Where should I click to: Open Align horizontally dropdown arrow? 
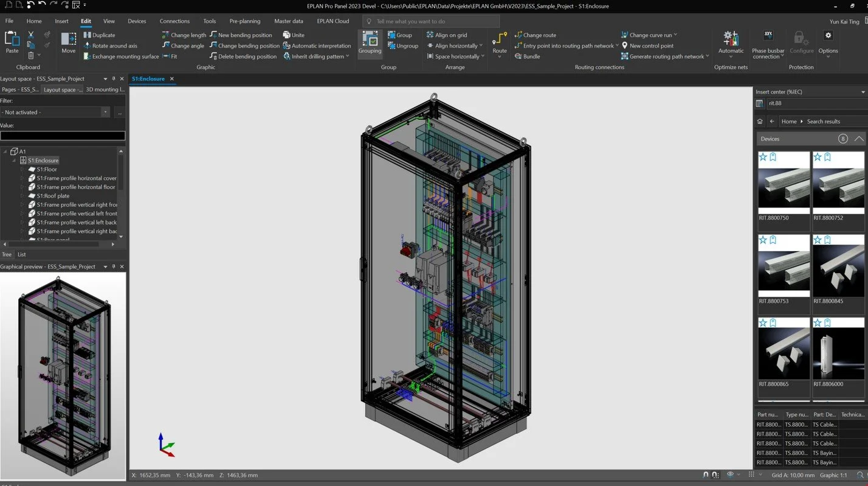point(481,46)
